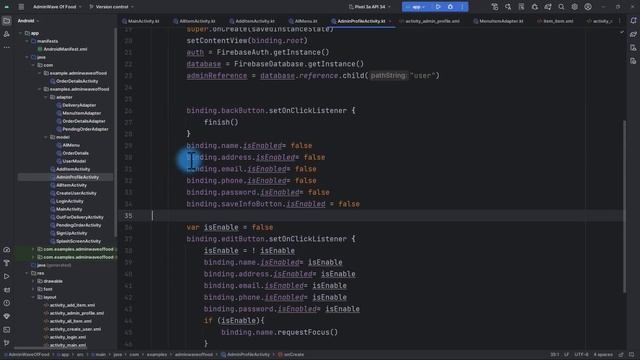Open the AdminWave Of Food project dropdown
The image size is (640, 360).
click(x=57, y=7)
